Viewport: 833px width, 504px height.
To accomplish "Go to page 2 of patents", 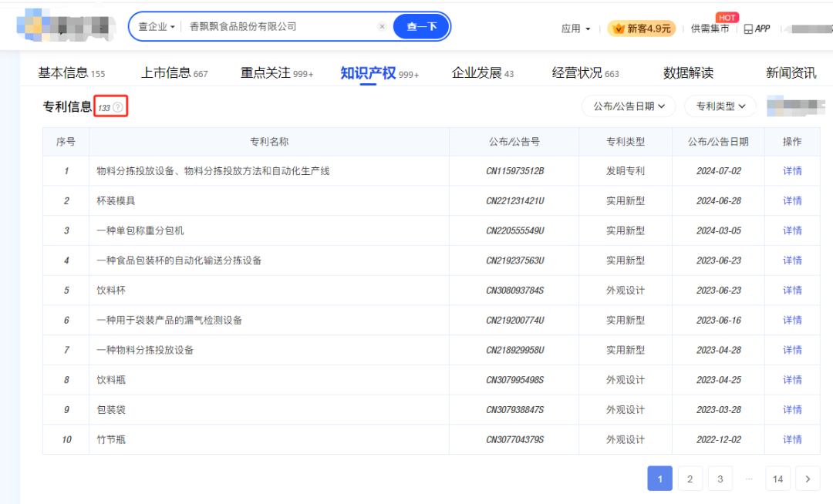I will (690, 479).
